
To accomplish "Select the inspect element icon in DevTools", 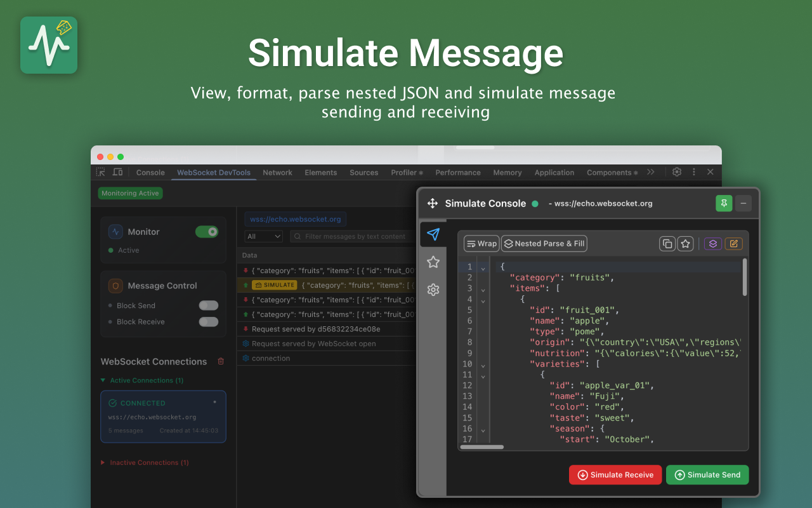I will (100, 172).
